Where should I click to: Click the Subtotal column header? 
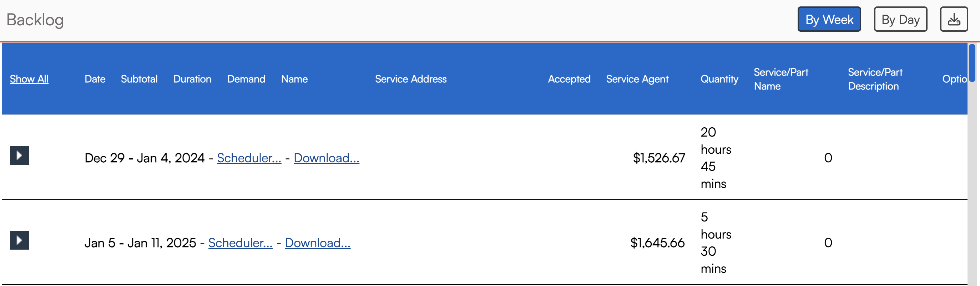point(139,79)
